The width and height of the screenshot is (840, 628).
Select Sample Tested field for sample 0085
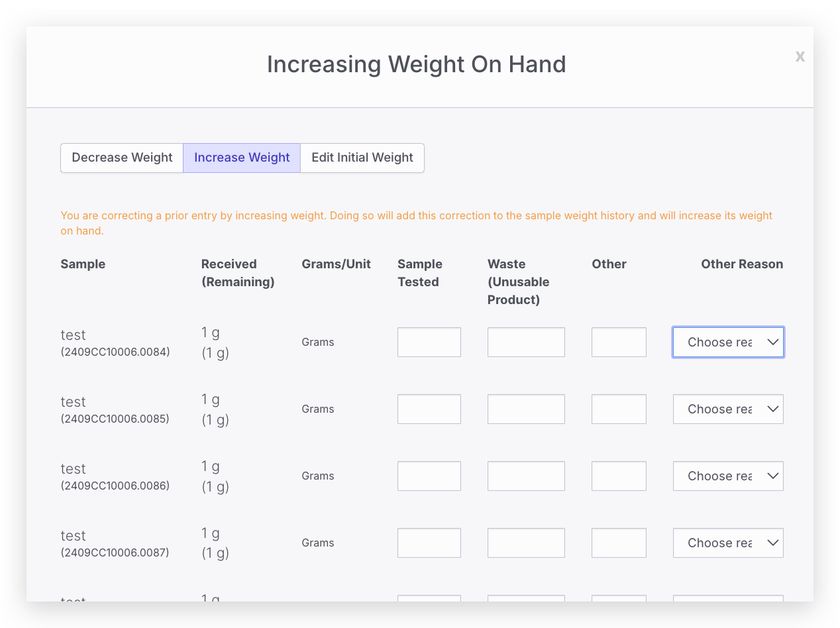coord(429,409)
